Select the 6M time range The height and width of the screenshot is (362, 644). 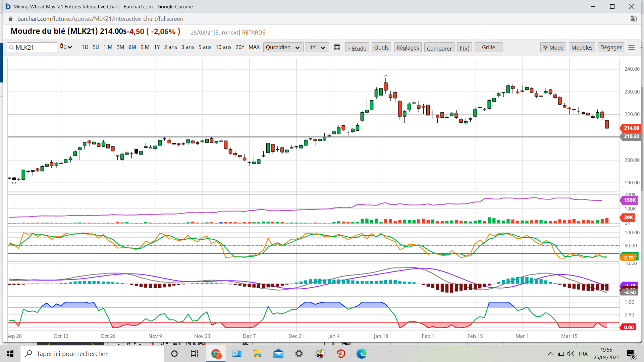(x=132, y=47)
